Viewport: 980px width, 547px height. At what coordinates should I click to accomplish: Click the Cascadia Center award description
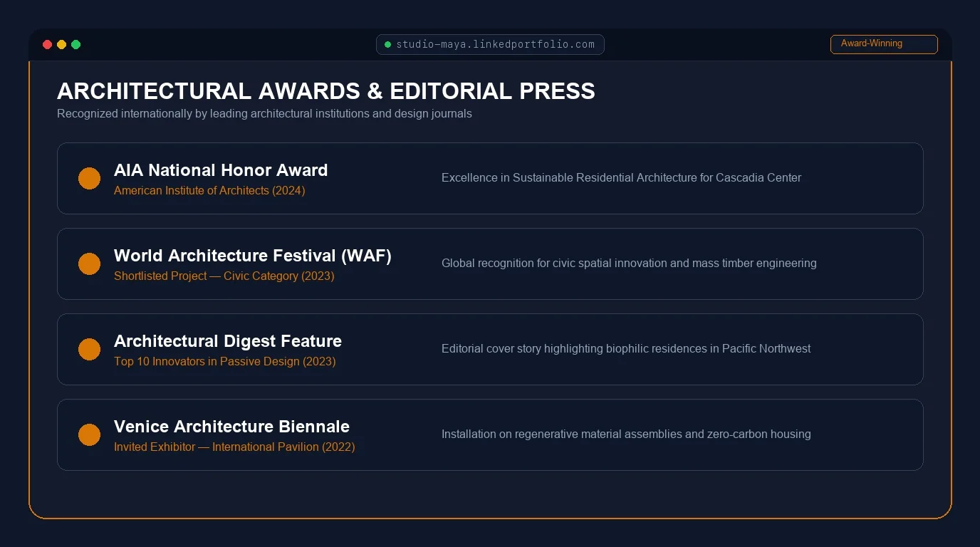621,178
